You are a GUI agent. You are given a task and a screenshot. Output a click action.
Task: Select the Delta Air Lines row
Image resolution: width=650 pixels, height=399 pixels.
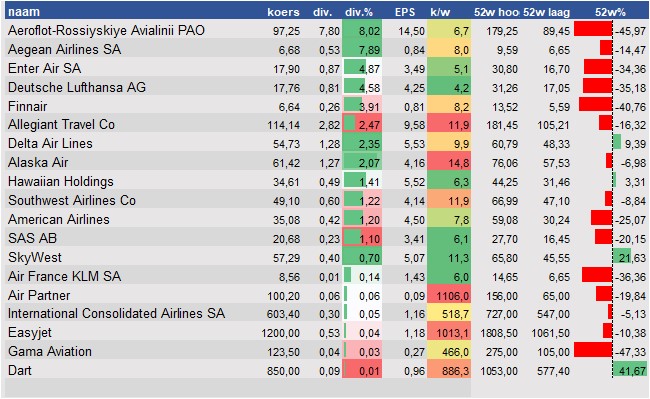(327, 144)
